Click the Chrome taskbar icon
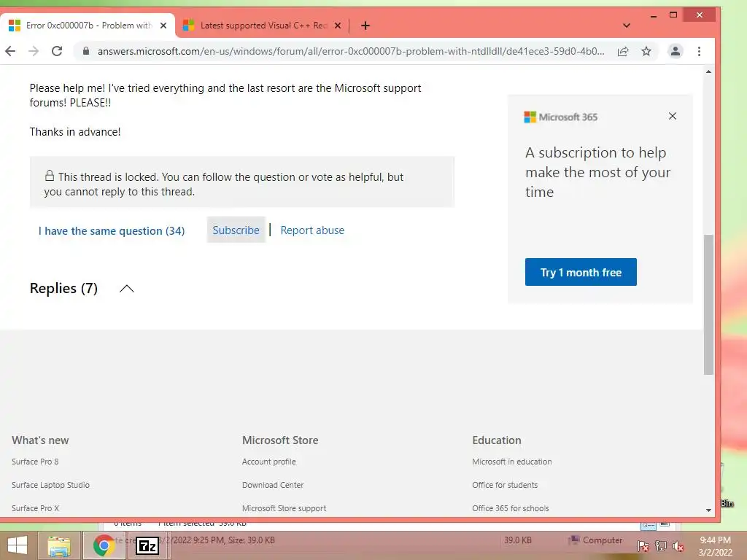Screen dimensions: 747x560 point(104,545)
